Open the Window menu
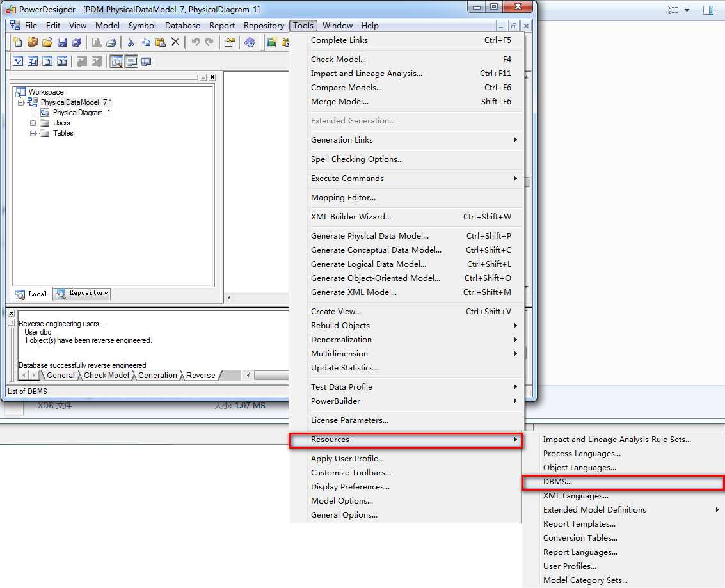 click(x=337, y=26)
